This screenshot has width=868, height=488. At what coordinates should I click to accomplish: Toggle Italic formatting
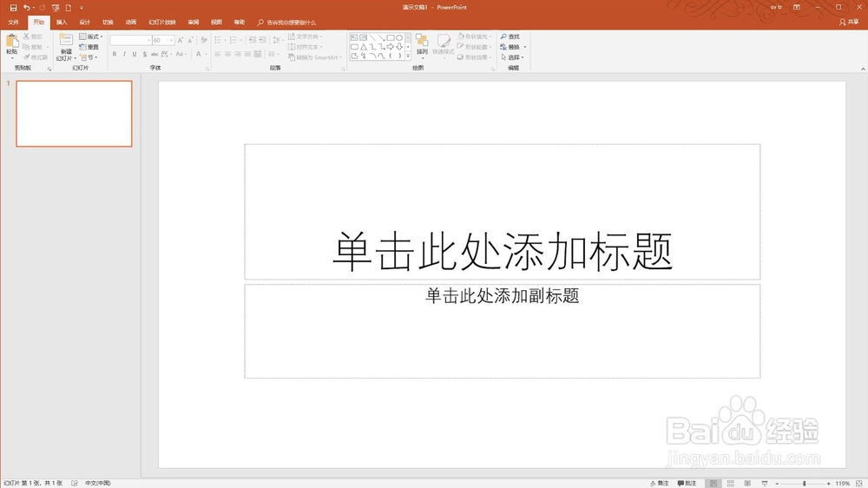[124, 55]
